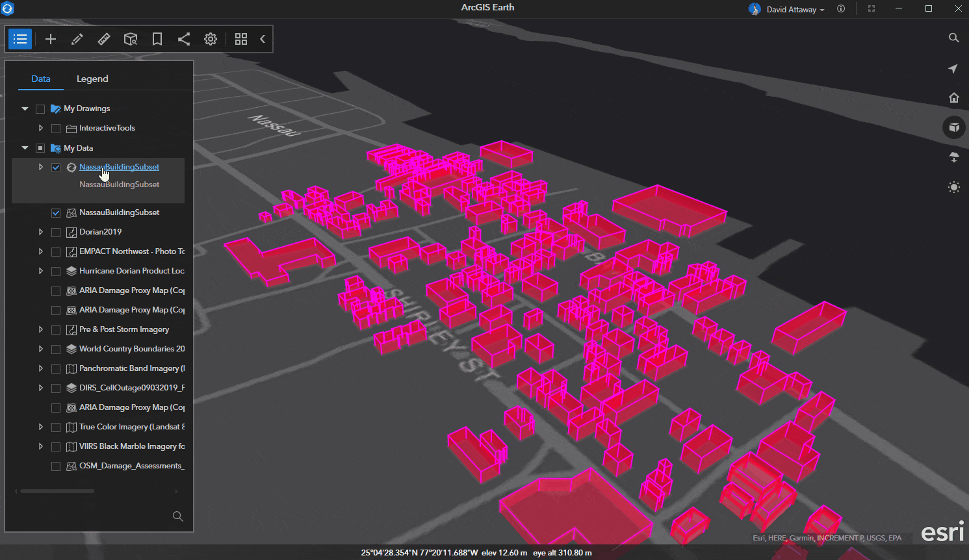The image size is (969, 560).
Task: Collapse the My Data group
Action: 25,148
